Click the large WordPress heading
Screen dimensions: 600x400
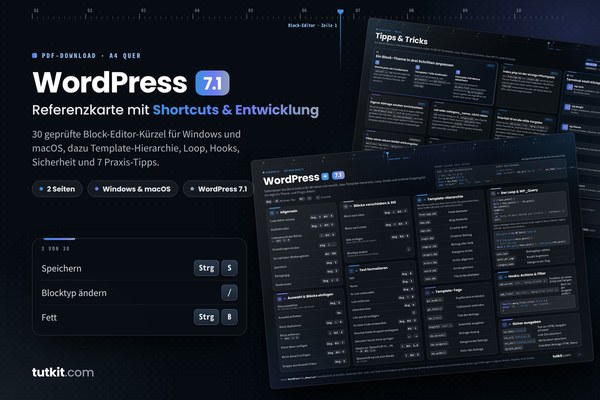pos(110,82)
